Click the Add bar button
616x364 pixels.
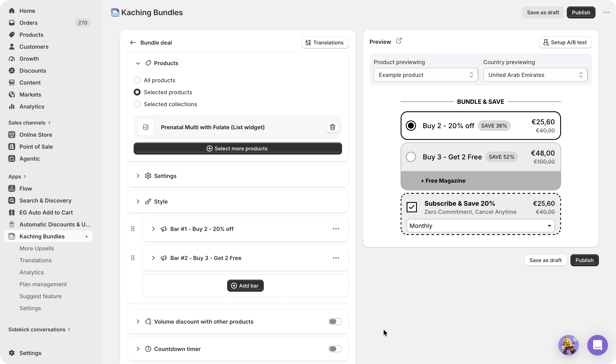245,286
